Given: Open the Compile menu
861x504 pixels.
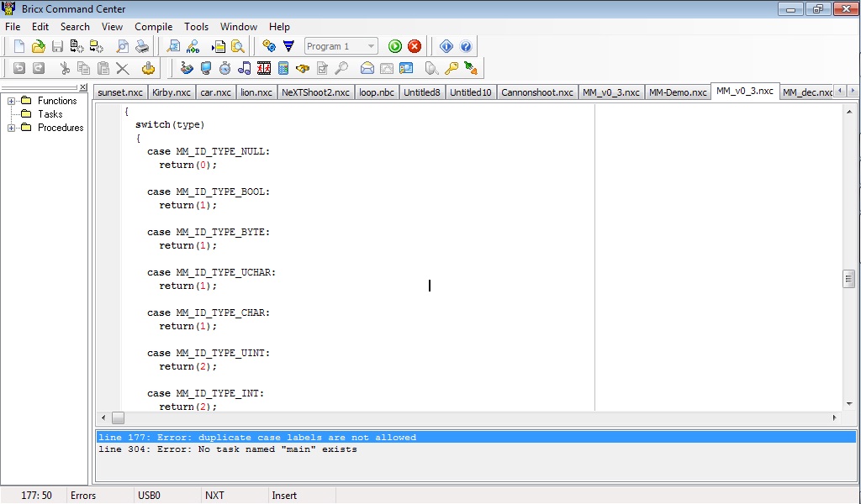Looking at the screenshot, I should tap(153, 27).
